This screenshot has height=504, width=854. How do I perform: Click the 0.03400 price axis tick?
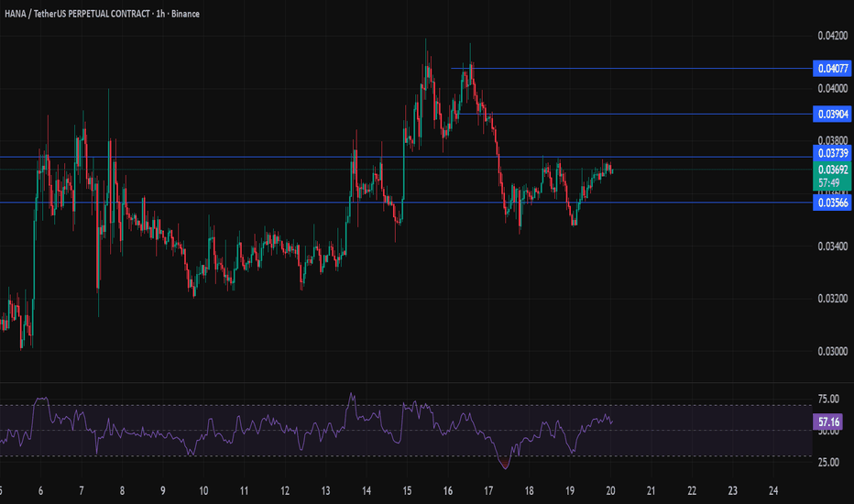click(x=833, y=247)
